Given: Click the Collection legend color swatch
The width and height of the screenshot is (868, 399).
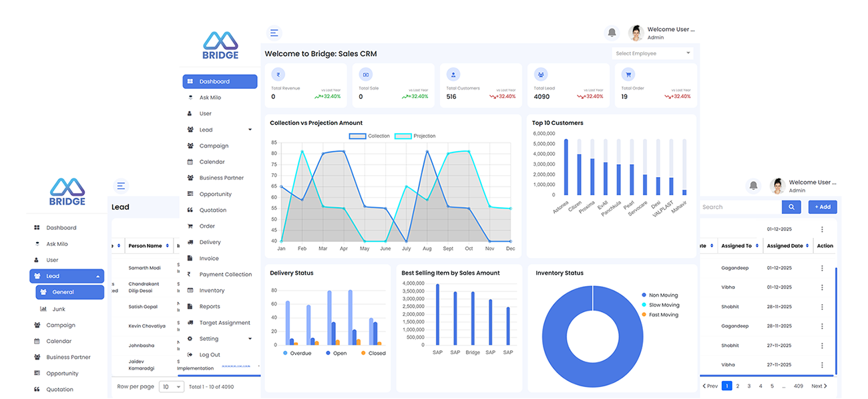Looking at the screenshot, I should click(358, 136).
